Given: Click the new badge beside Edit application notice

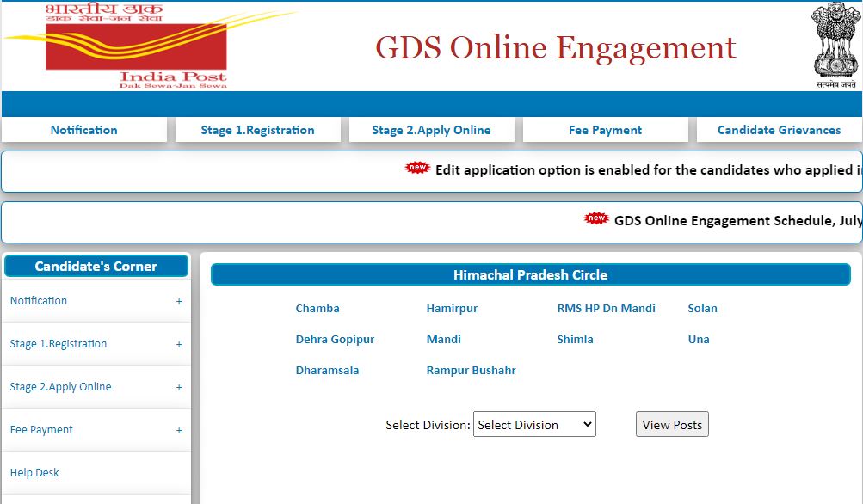Looking at the screenshot, I should point(417,167).
